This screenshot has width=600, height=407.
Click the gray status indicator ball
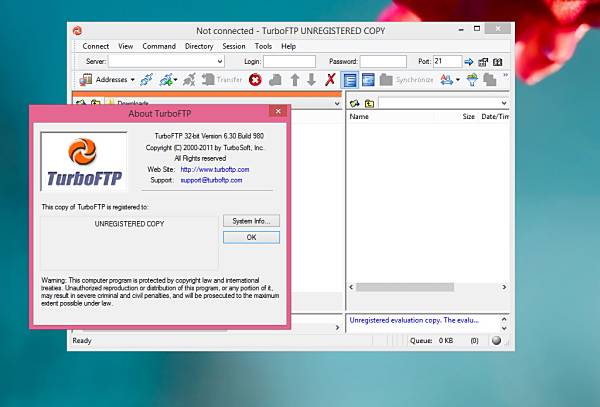496,340
